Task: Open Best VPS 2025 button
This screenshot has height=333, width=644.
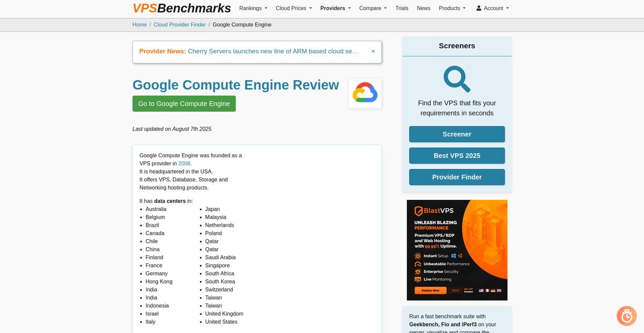Action: tap(457, 156)
